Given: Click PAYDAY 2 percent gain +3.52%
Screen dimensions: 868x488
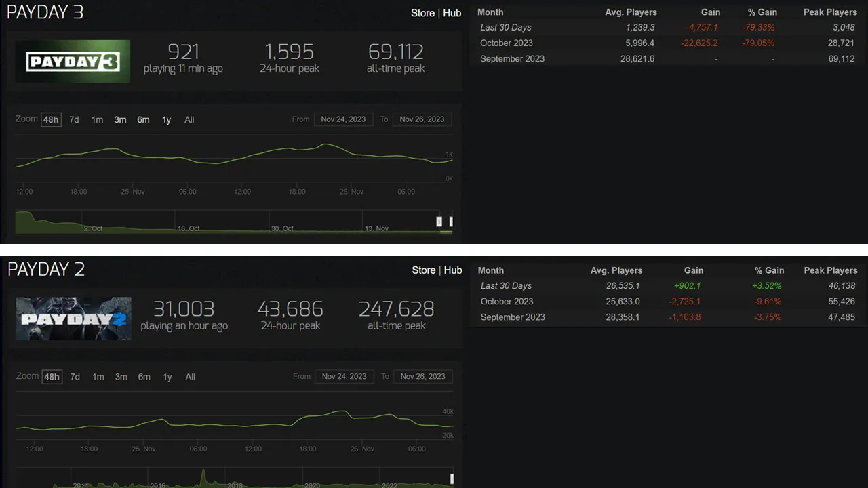Looking at the screenshot, I should pyautogui.click(x=768, y=286).
